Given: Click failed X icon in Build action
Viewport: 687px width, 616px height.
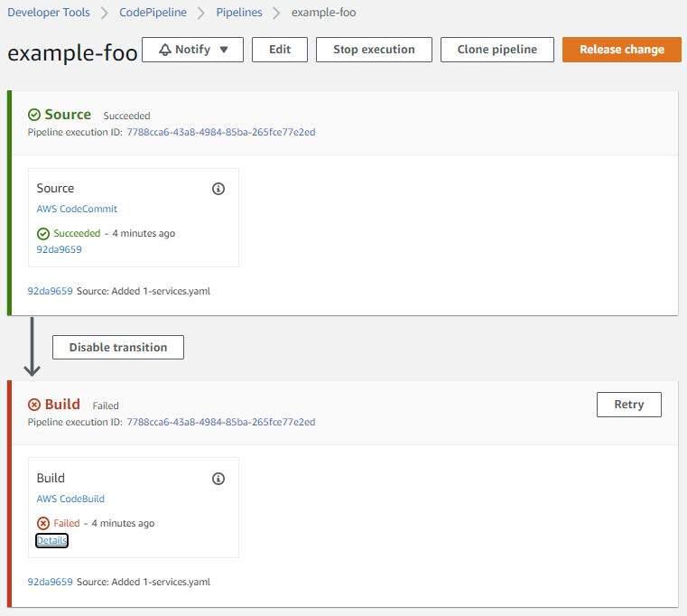Looking at the screenshot, I should pyautogui.click(x=43, y=523).
